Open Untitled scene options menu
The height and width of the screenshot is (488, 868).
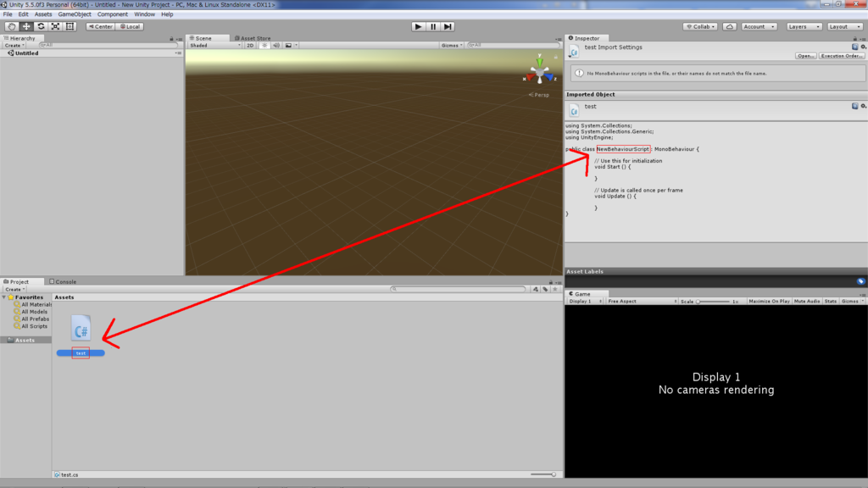178,53
